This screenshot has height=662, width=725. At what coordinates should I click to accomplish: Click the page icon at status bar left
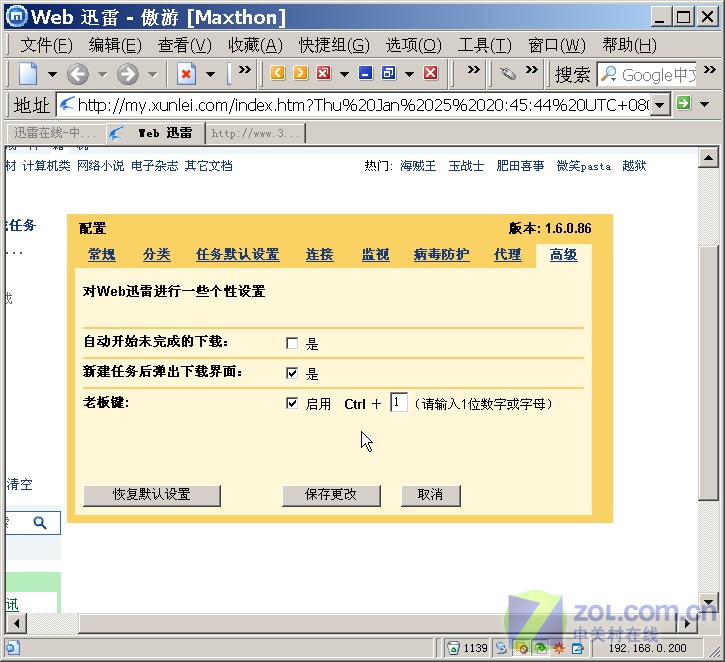tap(12, 648)
